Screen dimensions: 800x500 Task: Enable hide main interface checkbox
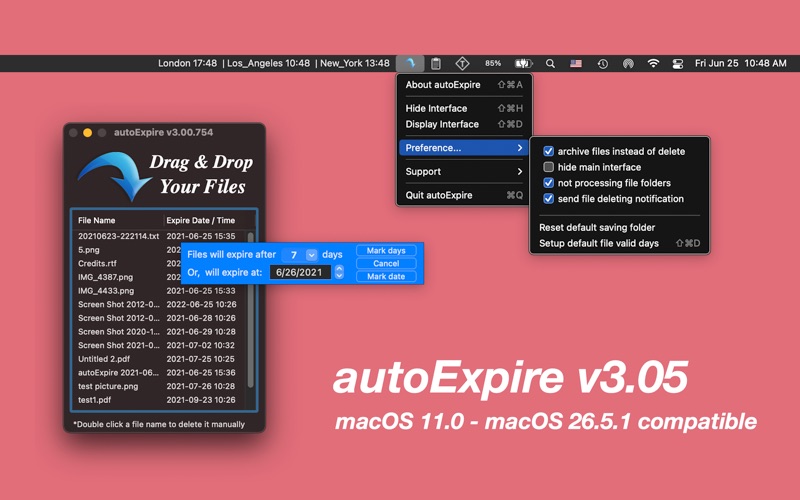pos(548,167)
